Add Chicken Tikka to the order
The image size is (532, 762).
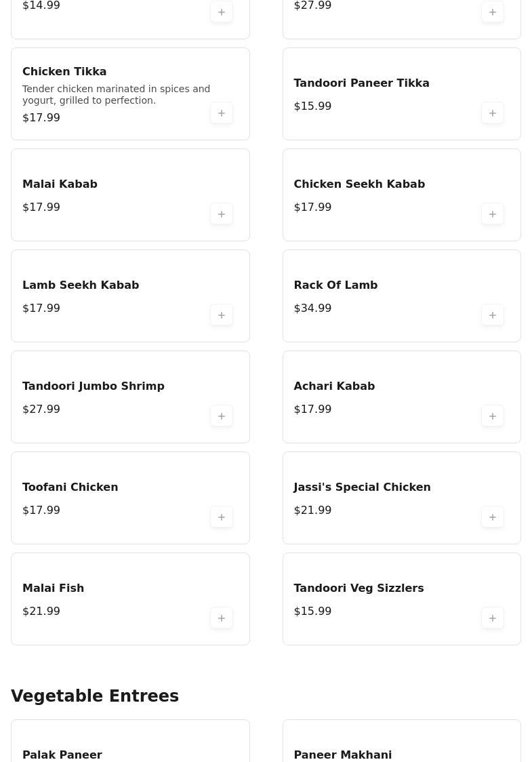tap(222, 113)
